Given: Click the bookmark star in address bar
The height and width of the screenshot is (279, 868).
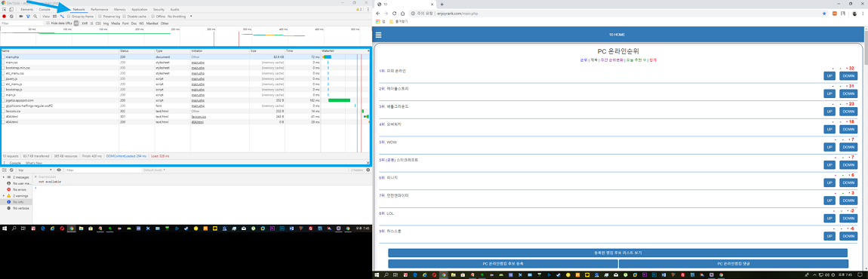Looking at the screenshot, I should tap(824, 14).
